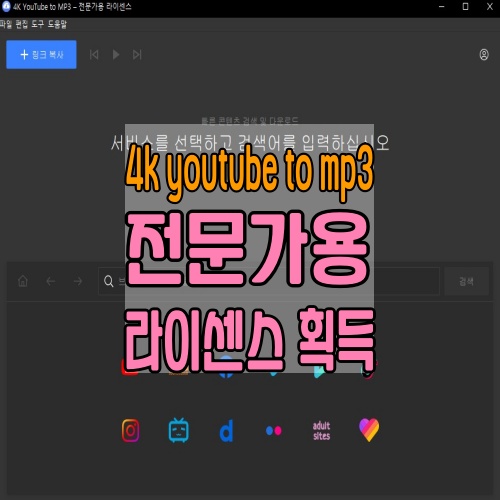The image size is (500, 500).
Task: Open the 편집 menu
Action: tap(22, 24)
